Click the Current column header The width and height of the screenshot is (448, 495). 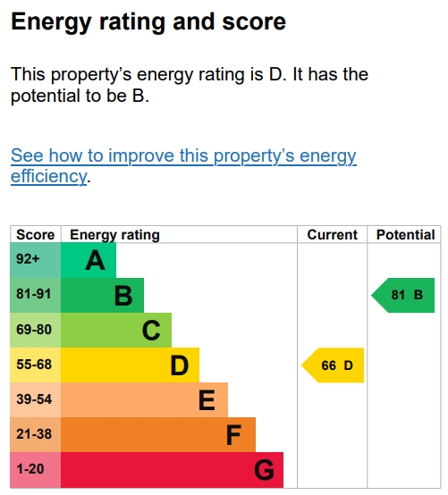(332, 235)
